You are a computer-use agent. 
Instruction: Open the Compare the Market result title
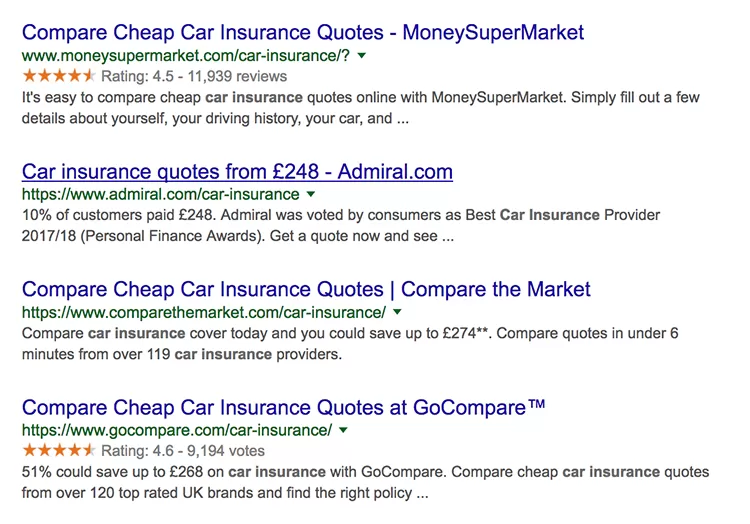click(x=306, y=290)
